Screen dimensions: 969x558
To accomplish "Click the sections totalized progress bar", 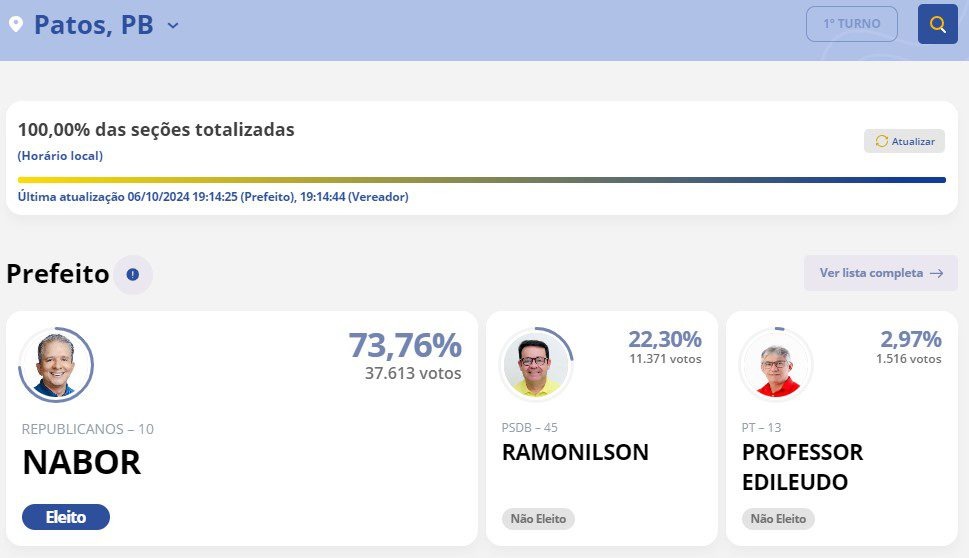I will [x=481, y=180].
